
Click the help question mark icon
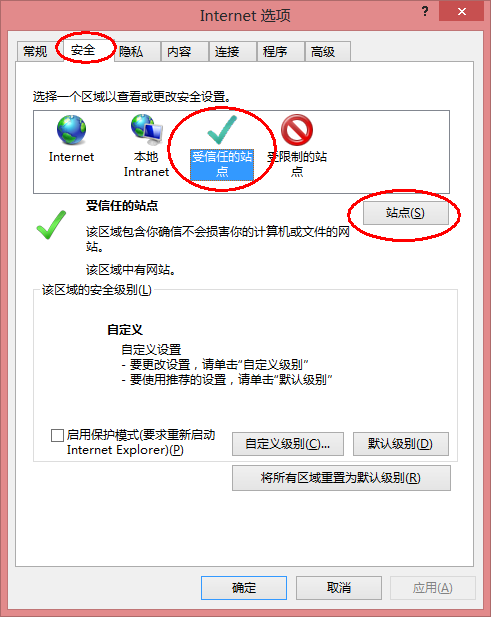[x=425, y=11]
